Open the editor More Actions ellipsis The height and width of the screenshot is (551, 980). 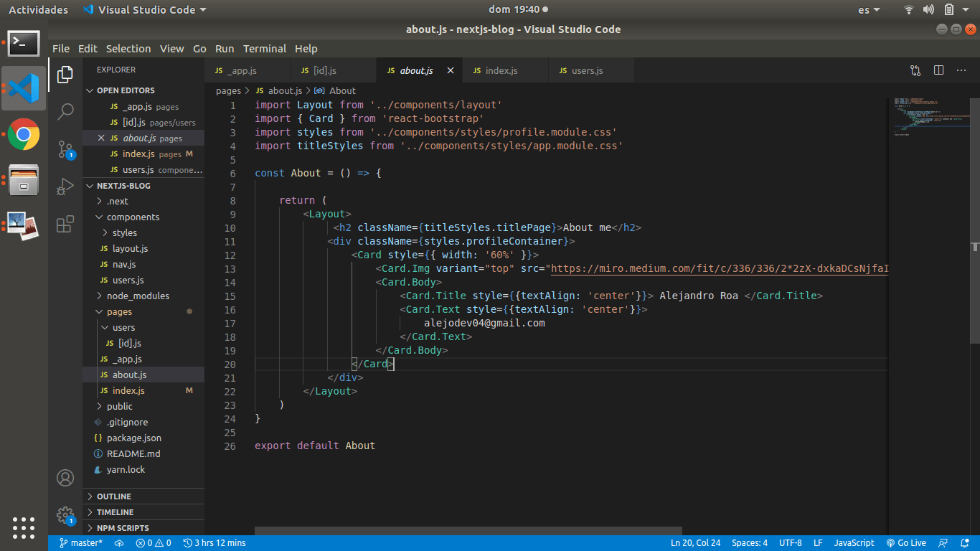click(961, 70)
